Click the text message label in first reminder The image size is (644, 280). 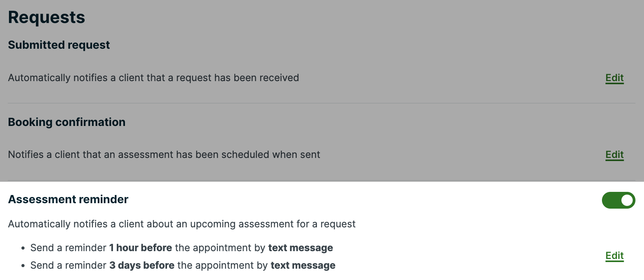click(x=301, y=248)
